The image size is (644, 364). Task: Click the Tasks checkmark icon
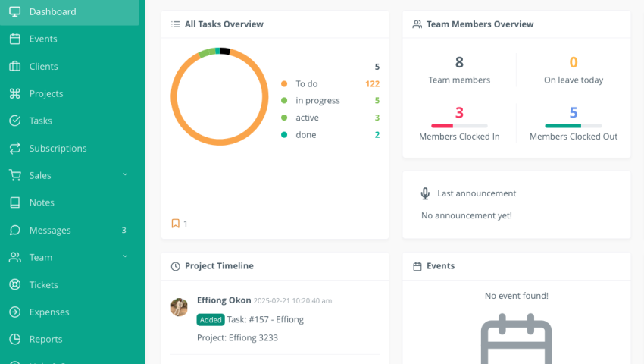click(14, 121)
